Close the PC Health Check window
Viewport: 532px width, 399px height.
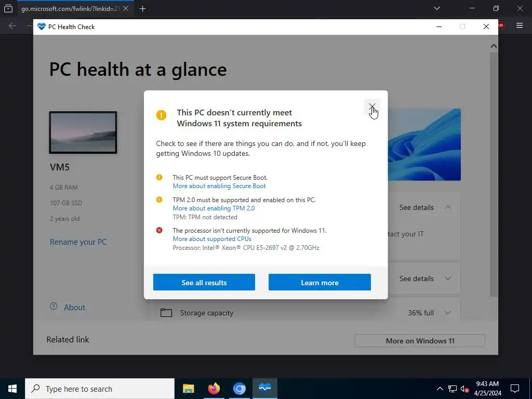point(486,27)
